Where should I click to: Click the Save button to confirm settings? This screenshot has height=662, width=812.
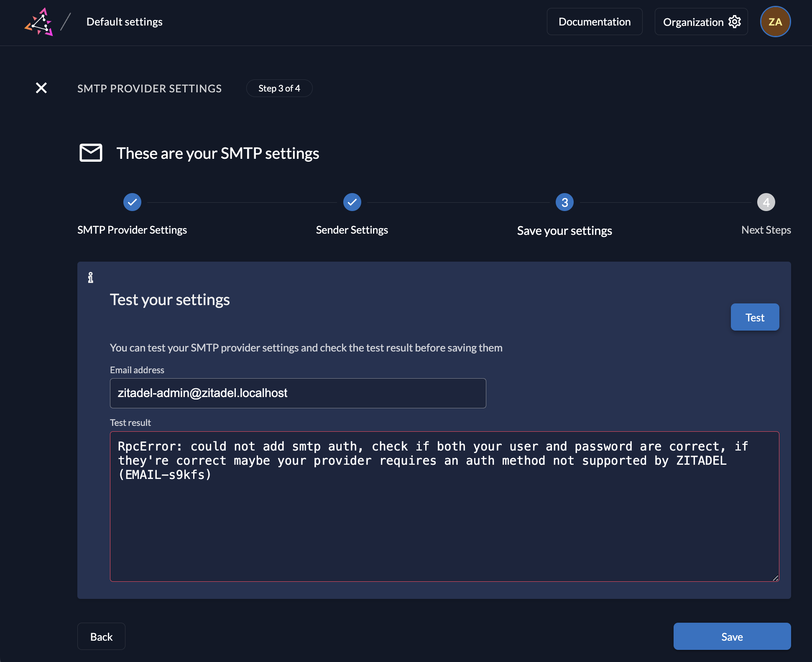(732, 636)
